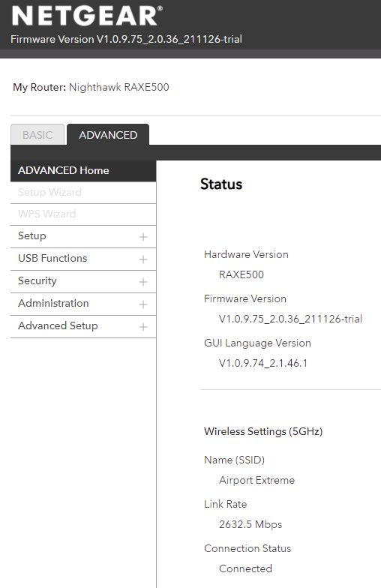Image resolution: width=381 pixels, height=588 pixels.
Task: Click the GUI Language Version label
Action: (x=257, y=343)
